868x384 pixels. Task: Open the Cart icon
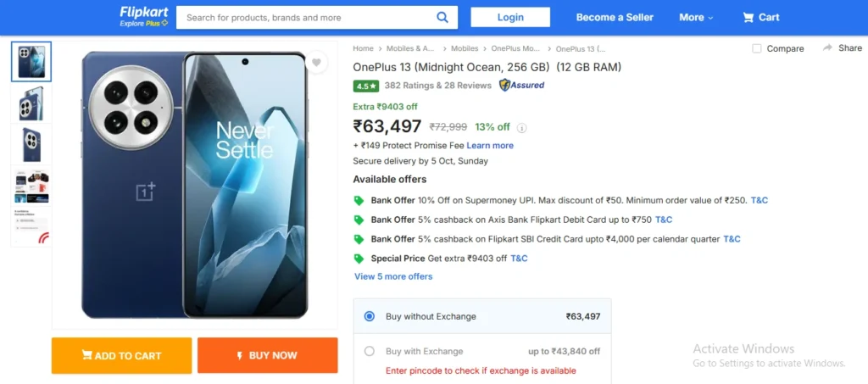(748, 17)
